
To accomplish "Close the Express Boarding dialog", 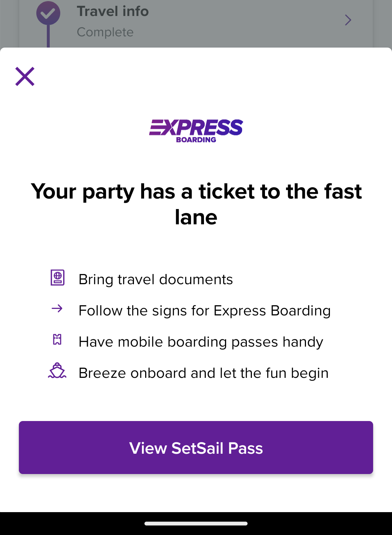I will point(25,76).
